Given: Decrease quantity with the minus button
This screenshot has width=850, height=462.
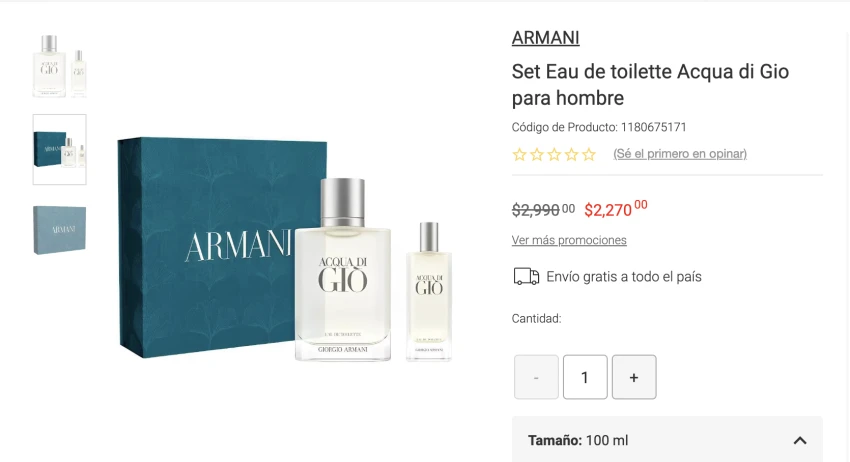Looking at the screenshot, I should tap(536, 377).
